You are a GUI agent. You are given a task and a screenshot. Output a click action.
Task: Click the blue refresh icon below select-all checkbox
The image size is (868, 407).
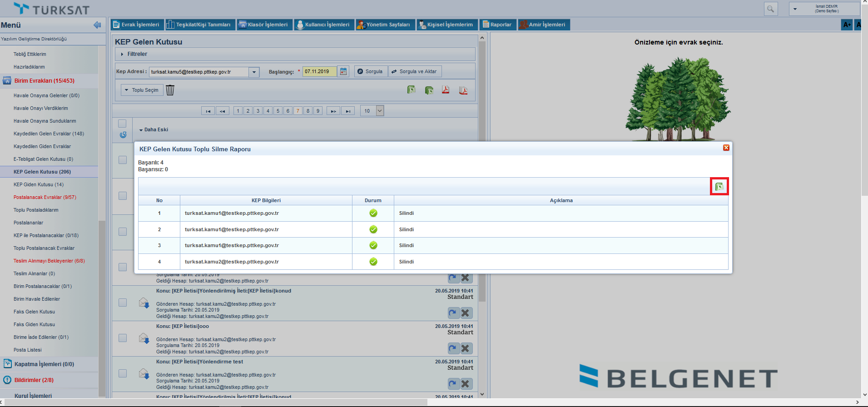[x=123, y=135]
